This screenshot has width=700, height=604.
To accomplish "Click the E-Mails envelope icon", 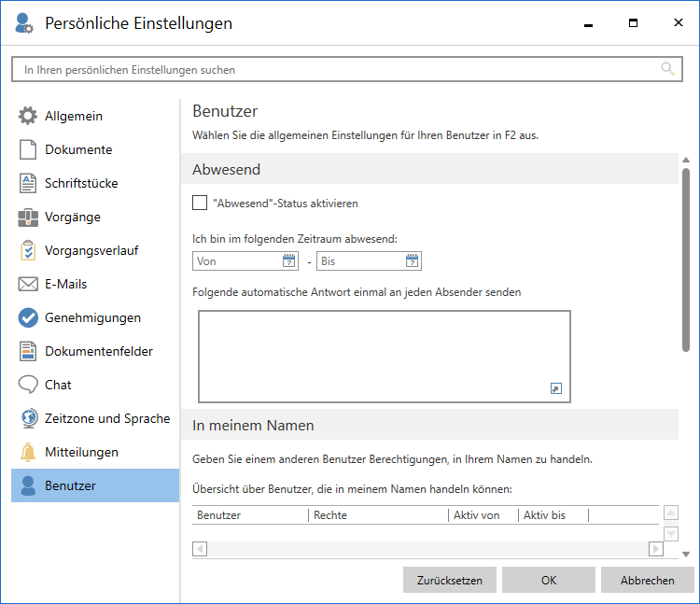I will [x=28, y=285].
